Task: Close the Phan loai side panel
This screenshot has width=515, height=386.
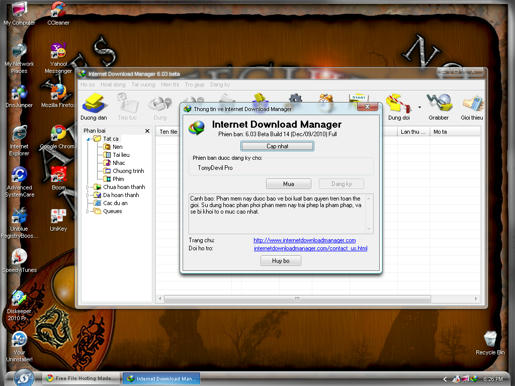Action: coord(147,131)
